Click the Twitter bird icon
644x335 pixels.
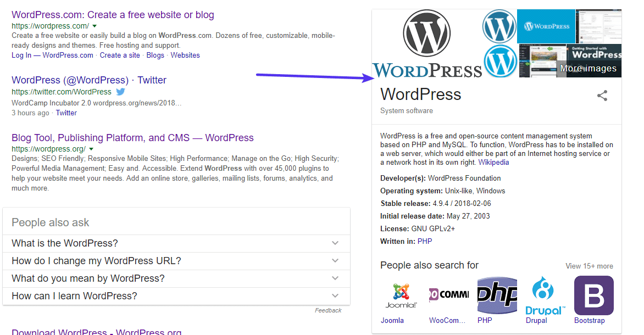coord(121,92)
